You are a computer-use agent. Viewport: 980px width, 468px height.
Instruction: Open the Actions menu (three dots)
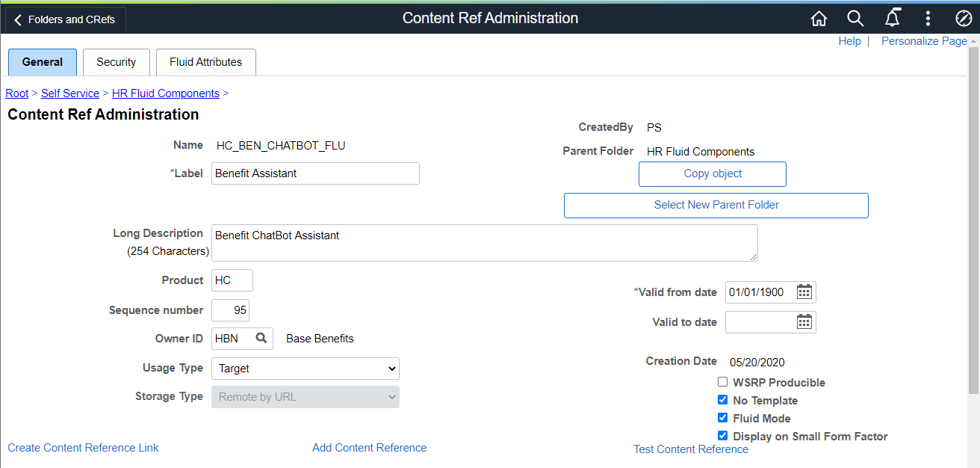(x=928, y=18)
